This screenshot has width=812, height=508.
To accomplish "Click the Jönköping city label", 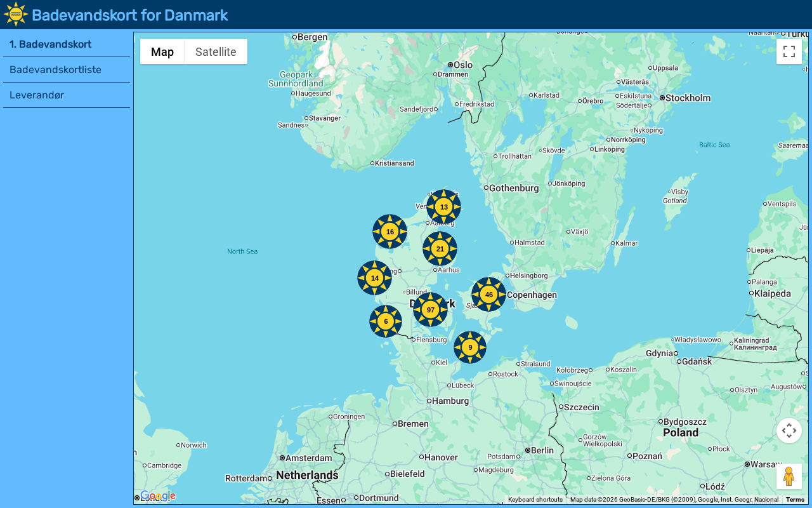I will click(569, 184).
